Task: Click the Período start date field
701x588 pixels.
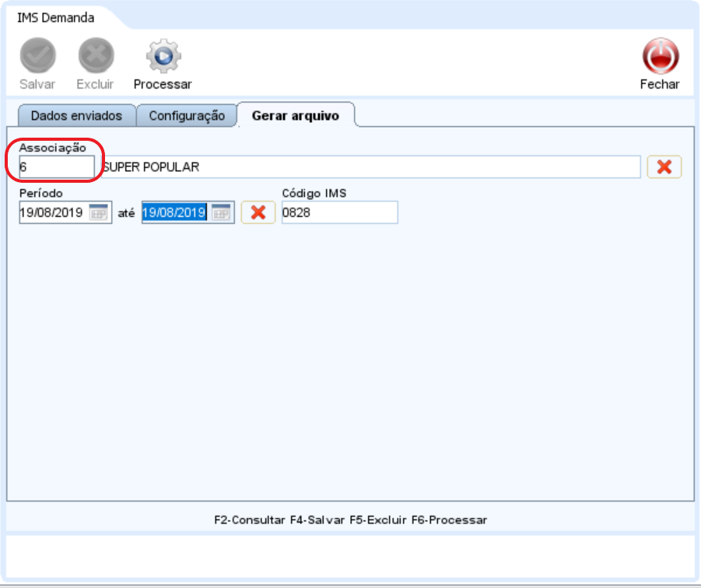Action: [53, 212]
